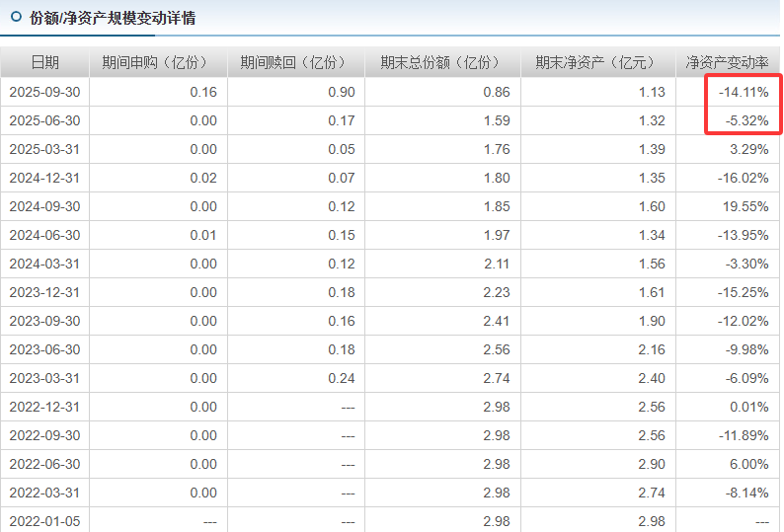Click total shares 2.11 in 2024-03-31 row
This screenshot has width=784, height=532.
click(x=497, y=264)
